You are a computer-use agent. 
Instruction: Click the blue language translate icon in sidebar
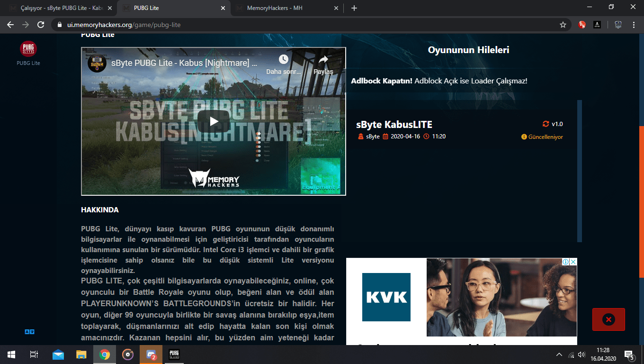29,332
